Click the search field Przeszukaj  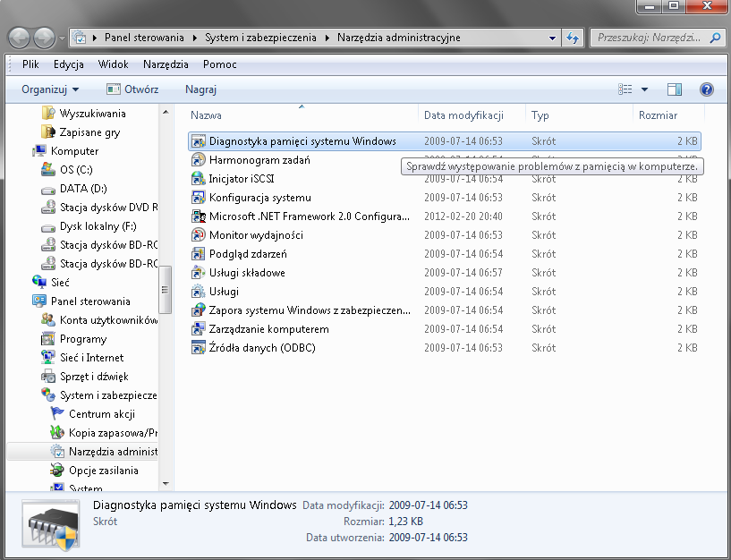pos(649,38)
